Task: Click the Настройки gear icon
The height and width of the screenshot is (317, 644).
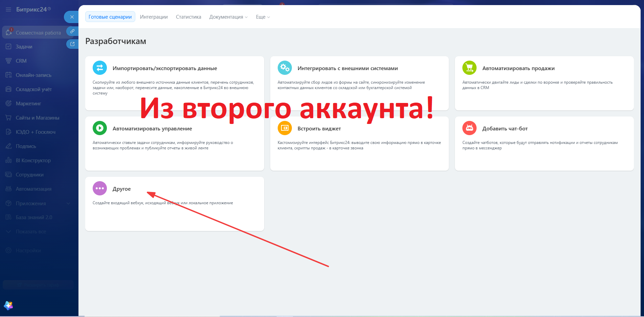Action: coord(9,251)
